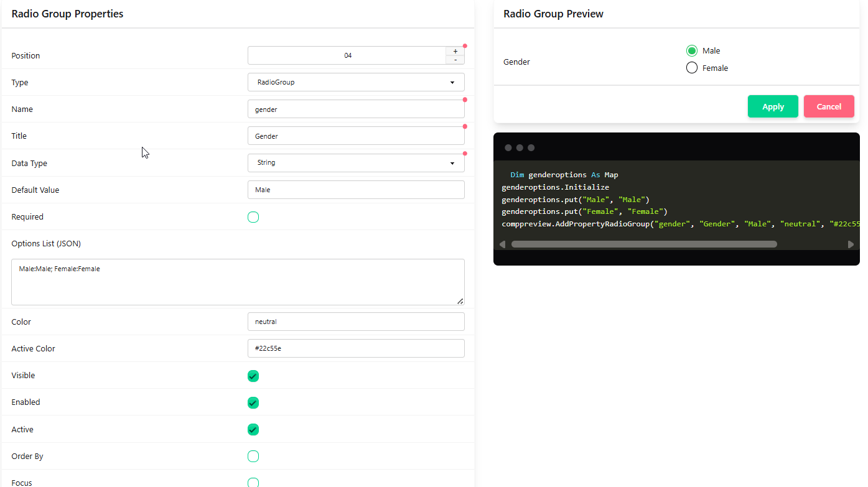Screen dimensions: 868x487
Task: Click the "Dim genderoptions As Map" code line
Action: point(564,175)
